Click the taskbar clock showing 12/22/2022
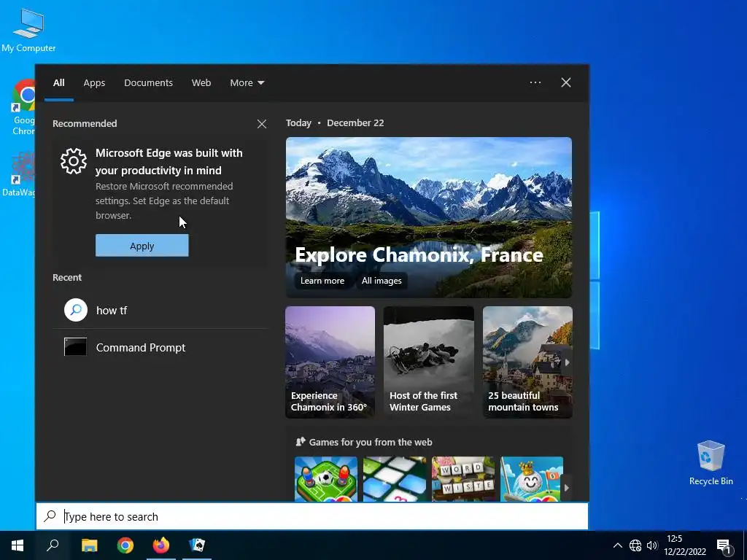 coord(684,545)
